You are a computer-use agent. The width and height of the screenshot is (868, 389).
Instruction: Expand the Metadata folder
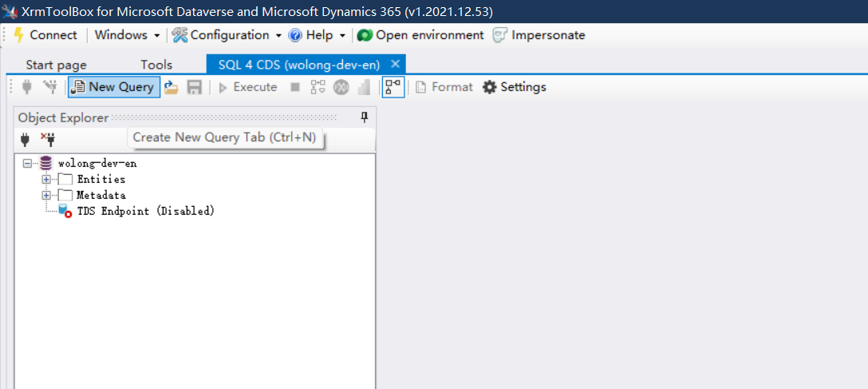[46, 195]
